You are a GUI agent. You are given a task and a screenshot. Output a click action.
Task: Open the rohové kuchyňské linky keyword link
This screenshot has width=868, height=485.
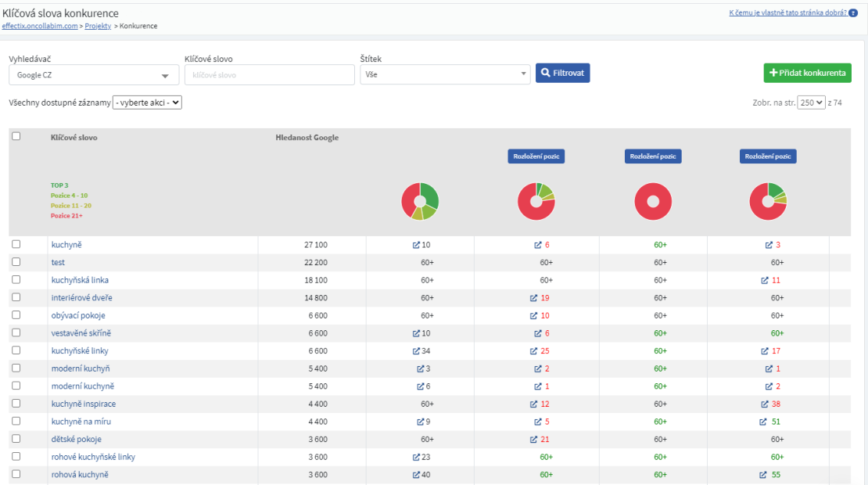[93, 458]
